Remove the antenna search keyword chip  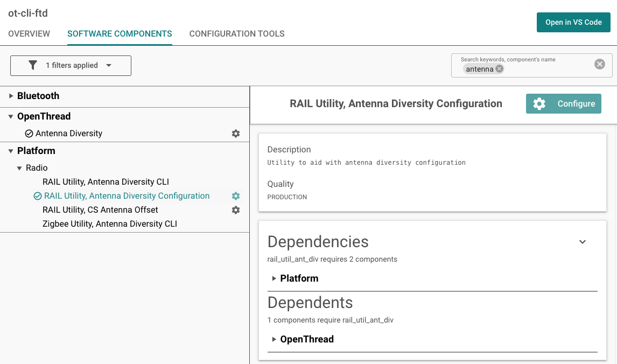click(499, 69)
